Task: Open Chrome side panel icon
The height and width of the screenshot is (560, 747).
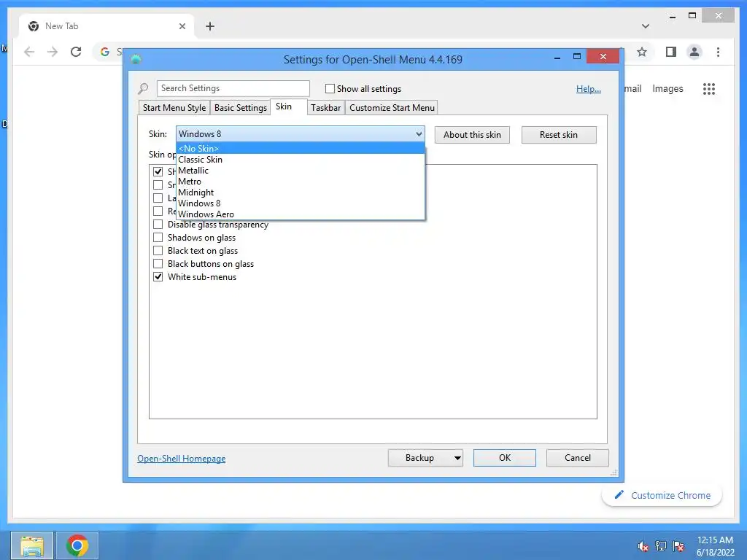Action: (x=671, y=52)
